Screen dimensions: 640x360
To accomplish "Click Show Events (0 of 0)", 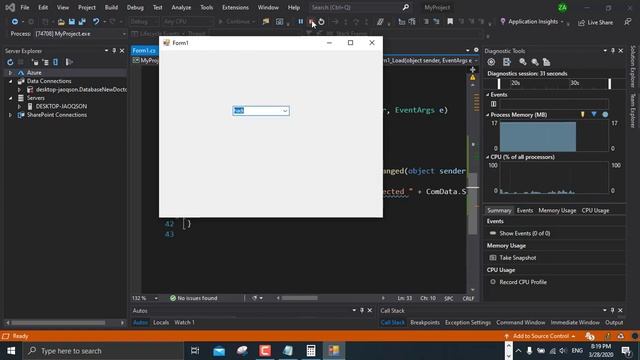I will [524, 233].
